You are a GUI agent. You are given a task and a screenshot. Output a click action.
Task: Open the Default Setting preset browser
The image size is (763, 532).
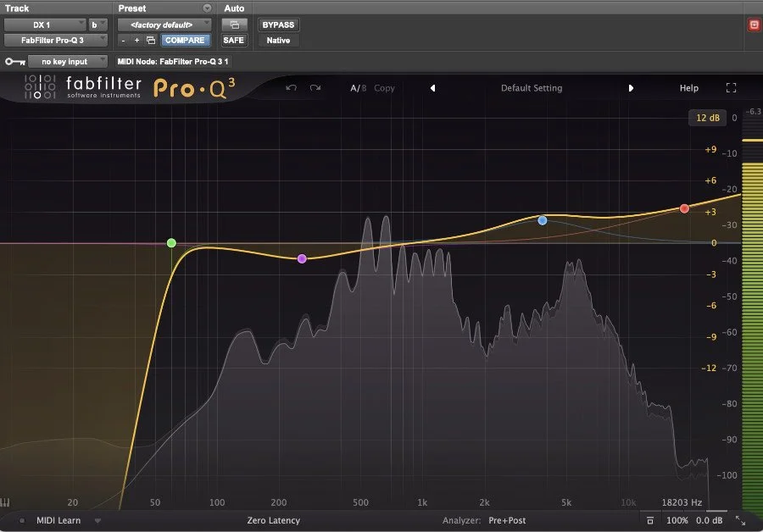coord(532,88)
